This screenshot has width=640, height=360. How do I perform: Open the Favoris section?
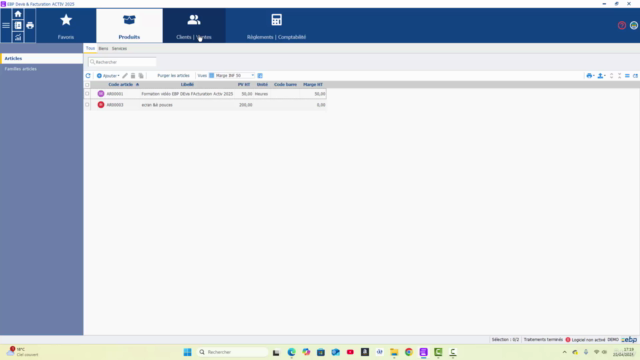[x=66, y=26]
